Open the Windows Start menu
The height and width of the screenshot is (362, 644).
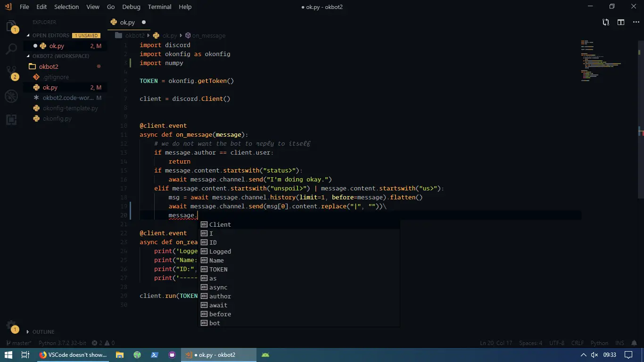8,355
